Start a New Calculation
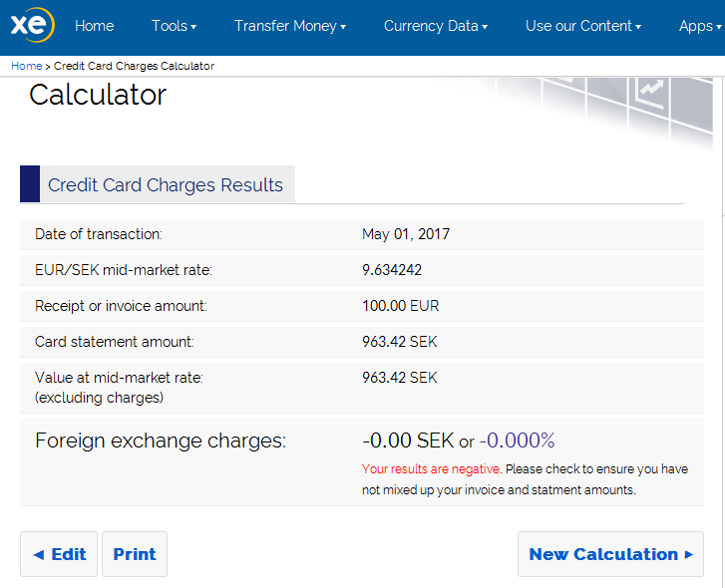This screenshot has width=725, height=588. click(610, 554)
